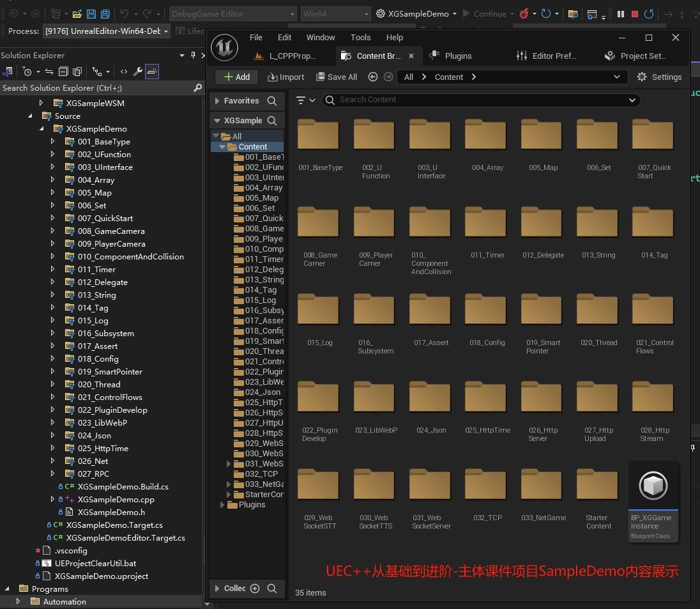Click the content filter options icon
This screenshot has width=700, height=609.
(305, 100)
